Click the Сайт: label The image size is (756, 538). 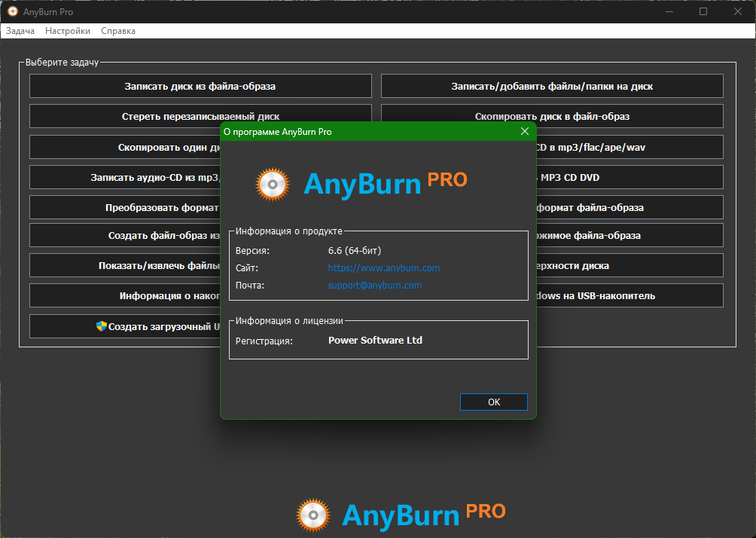click(x=247, y=268)
